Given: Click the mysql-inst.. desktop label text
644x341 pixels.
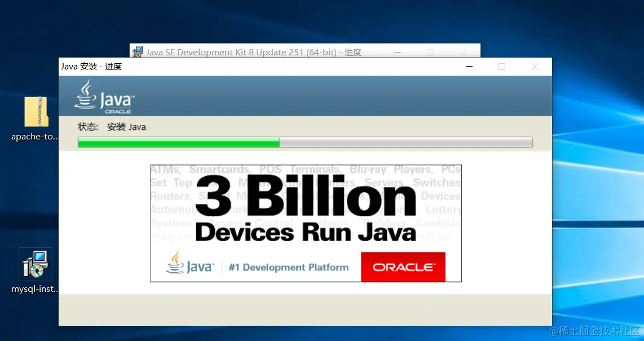Looking at the screenshot, I should tap(35, 289).
